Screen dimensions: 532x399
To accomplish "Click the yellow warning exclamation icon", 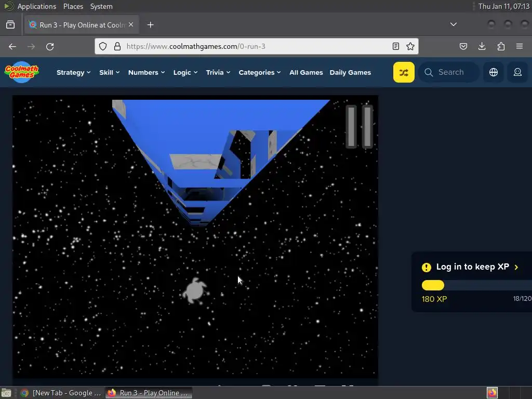I will (x=427, y=268).
